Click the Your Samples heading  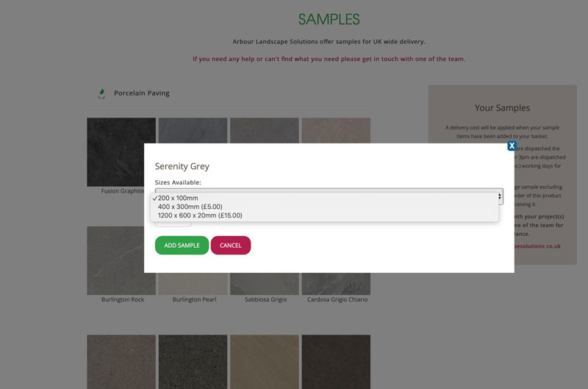point(502,107)
